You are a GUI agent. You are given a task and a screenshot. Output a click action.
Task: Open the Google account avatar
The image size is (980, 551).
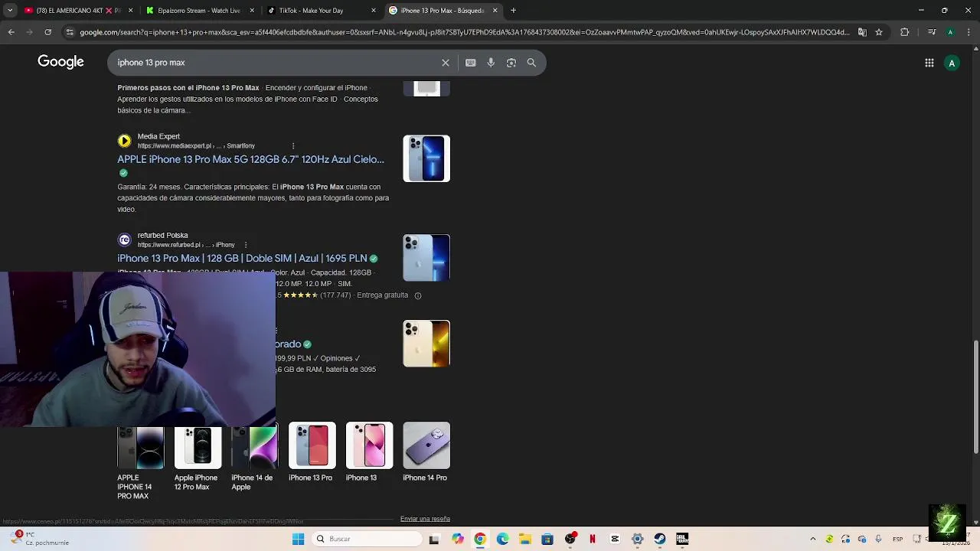[952, 63]
